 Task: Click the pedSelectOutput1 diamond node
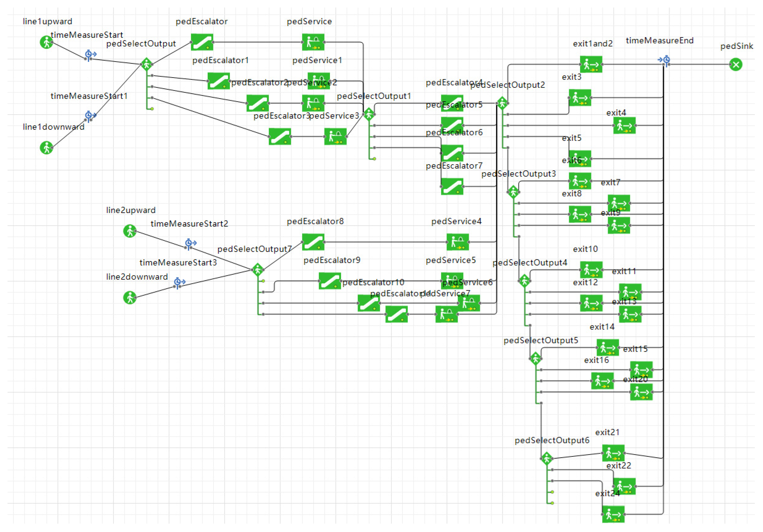coord(369,114)
